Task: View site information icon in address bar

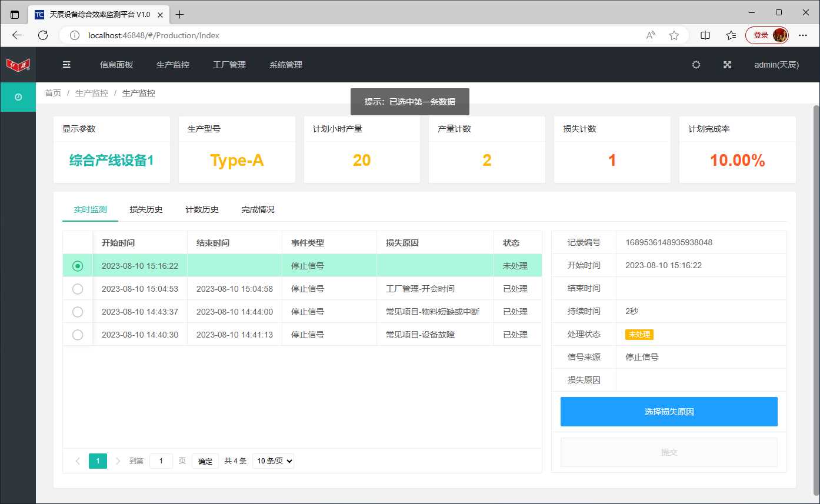Action: click(x=75, y=35)
